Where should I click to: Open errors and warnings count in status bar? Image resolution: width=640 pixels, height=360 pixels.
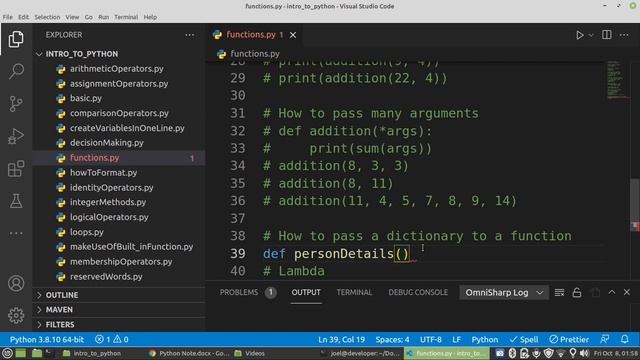111,340
